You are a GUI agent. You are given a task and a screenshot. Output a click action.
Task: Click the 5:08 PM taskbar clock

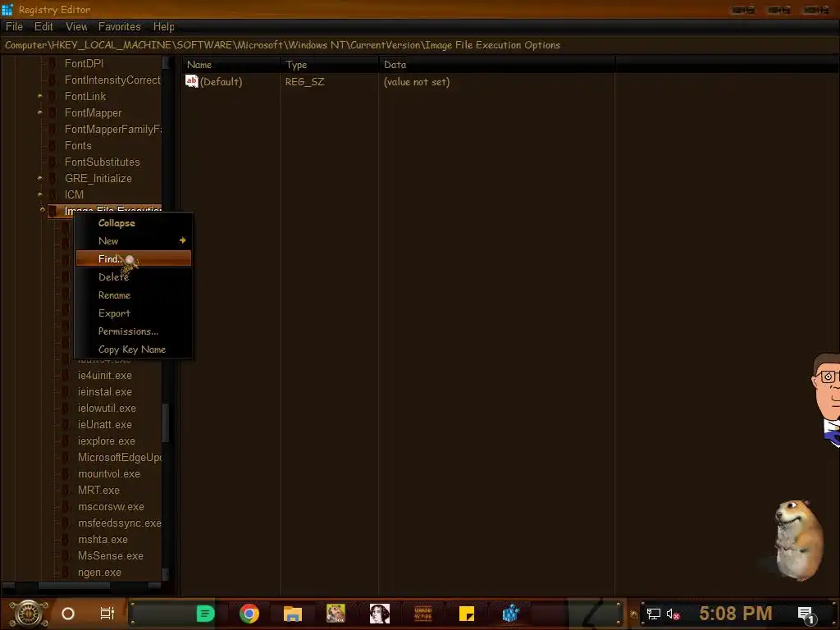click(736, 613)
